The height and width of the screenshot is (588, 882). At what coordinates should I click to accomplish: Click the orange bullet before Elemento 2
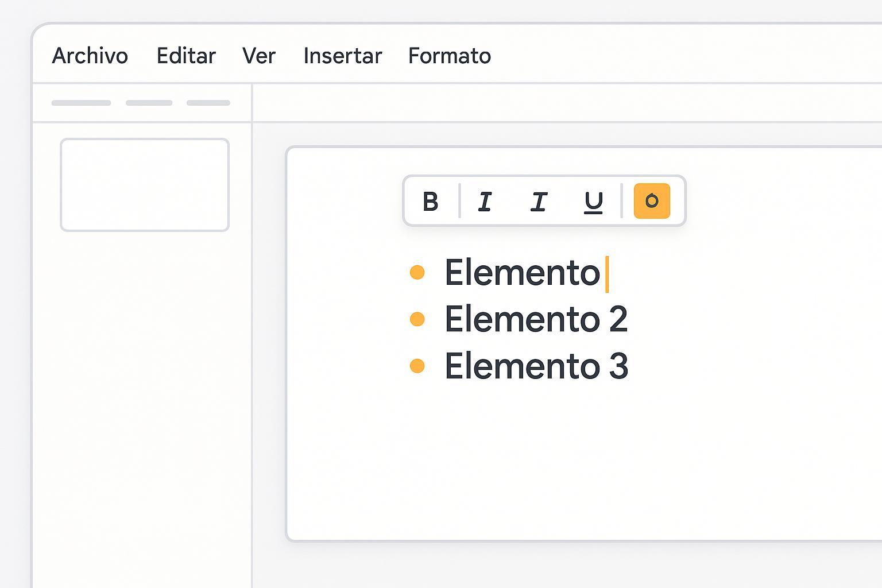[417, 319]
